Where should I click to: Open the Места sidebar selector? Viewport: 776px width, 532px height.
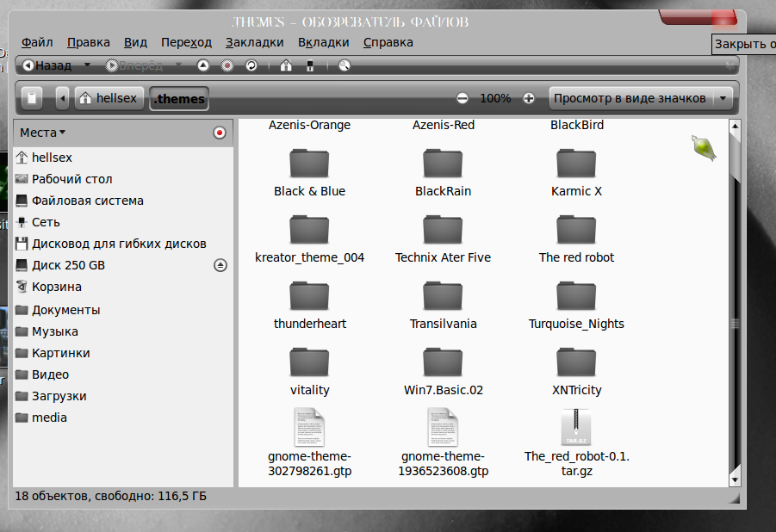point(42,133)
